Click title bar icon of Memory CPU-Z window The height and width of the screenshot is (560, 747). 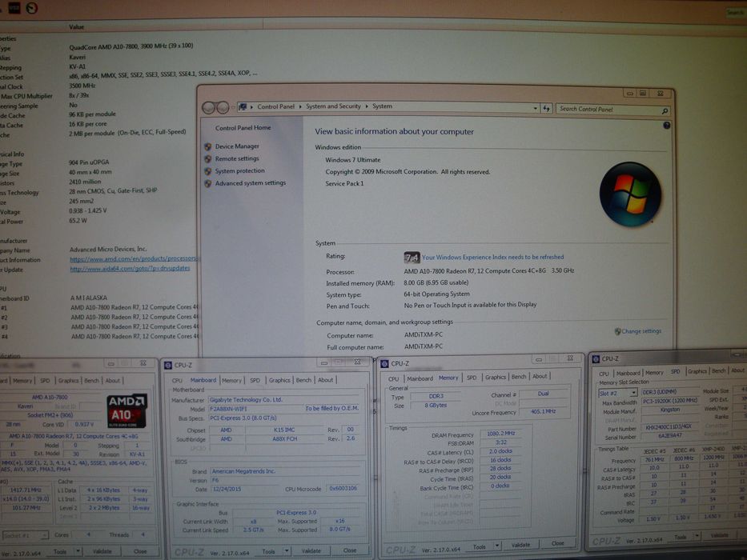pos(384,364)
